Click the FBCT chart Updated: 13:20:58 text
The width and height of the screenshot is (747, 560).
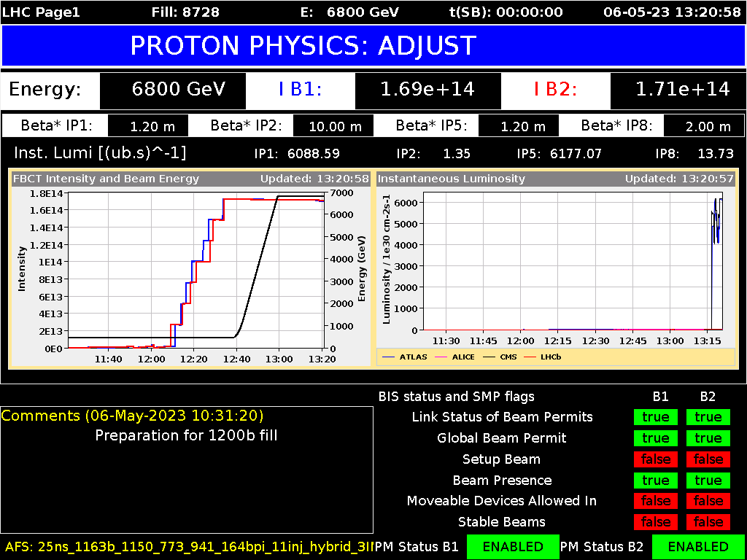coord(314,179)
